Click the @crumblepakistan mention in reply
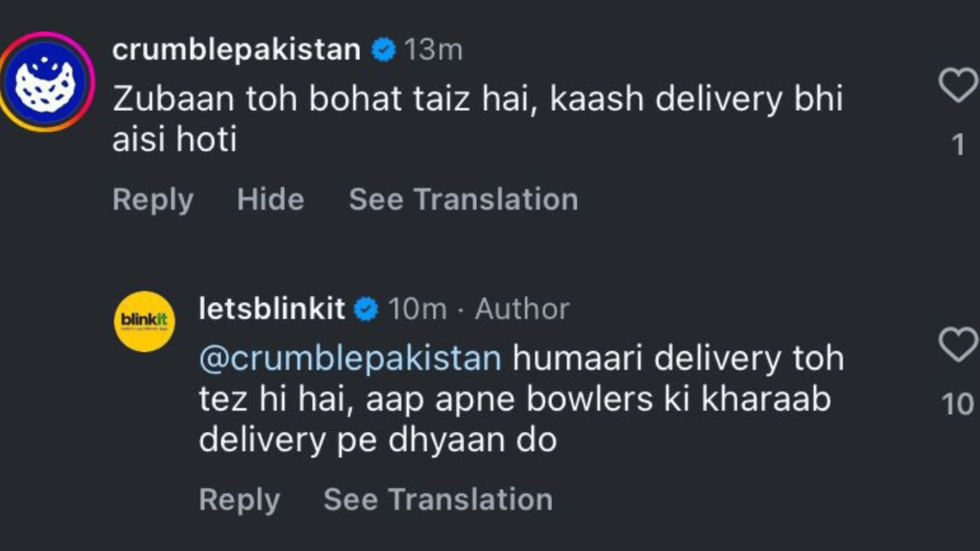The width and height of the screenshot is (980, 551). point(350,359)
